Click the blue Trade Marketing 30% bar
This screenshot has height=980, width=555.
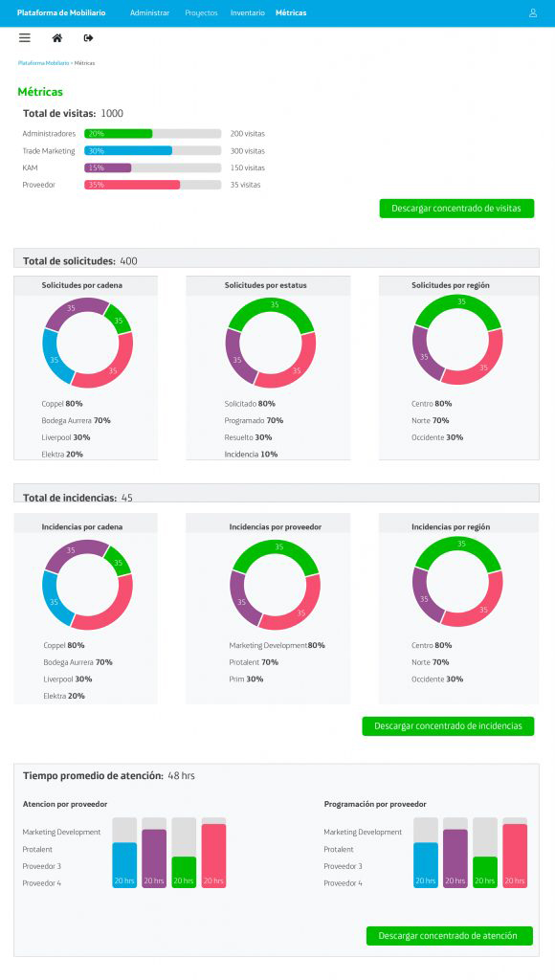click(x=128, y=150)
